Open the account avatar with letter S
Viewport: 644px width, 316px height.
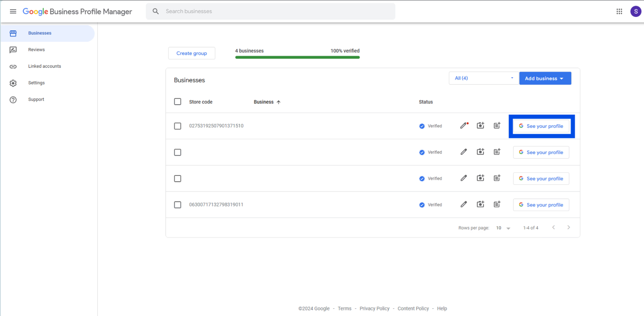pyautogui.click(x=636, y=11)
